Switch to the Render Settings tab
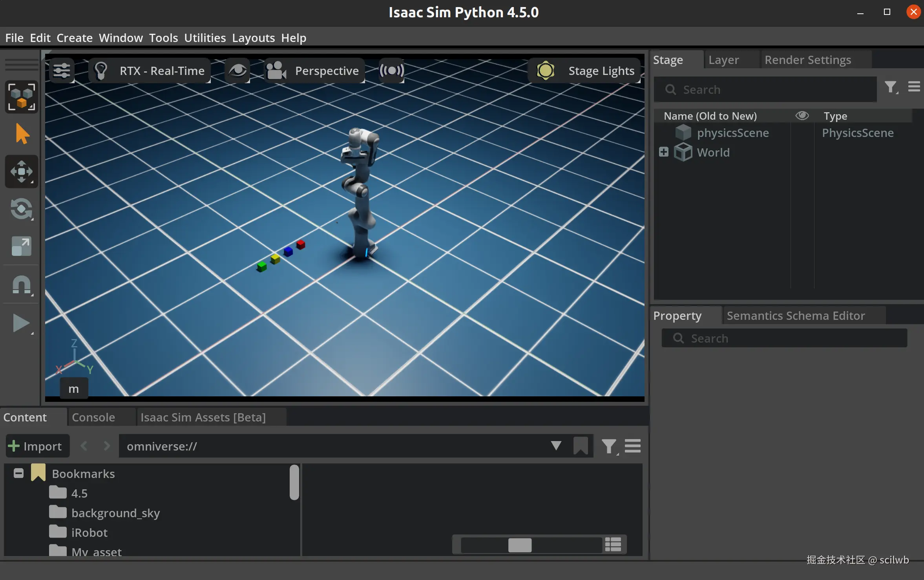This screenshot has width=924, height=580. coord(807,60)
